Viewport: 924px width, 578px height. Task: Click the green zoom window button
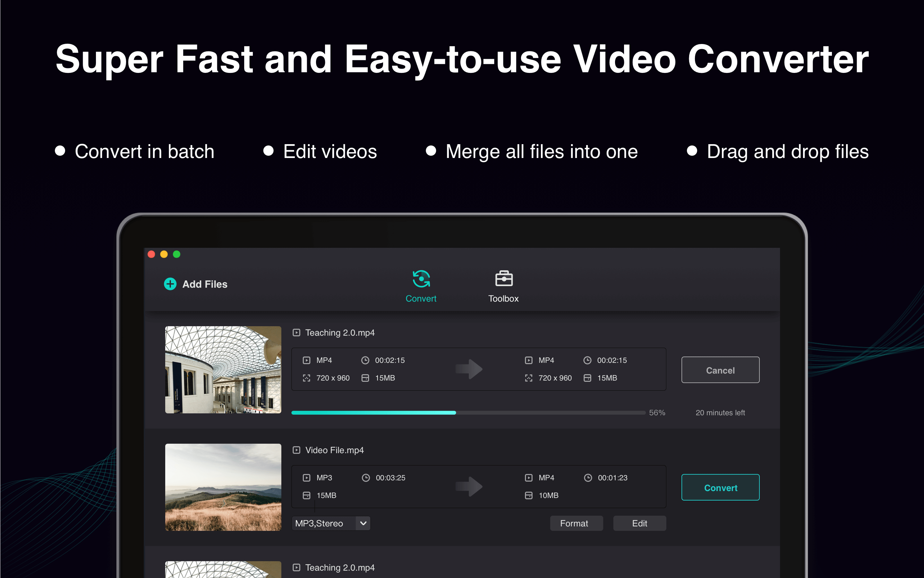177,254
